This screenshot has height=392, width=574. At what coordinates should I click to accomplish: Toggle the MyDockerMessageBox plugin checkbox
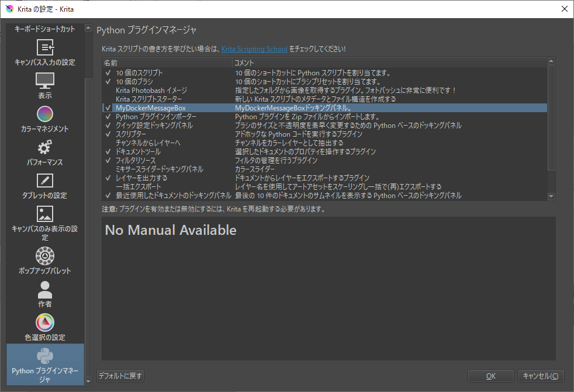[108, 108]
